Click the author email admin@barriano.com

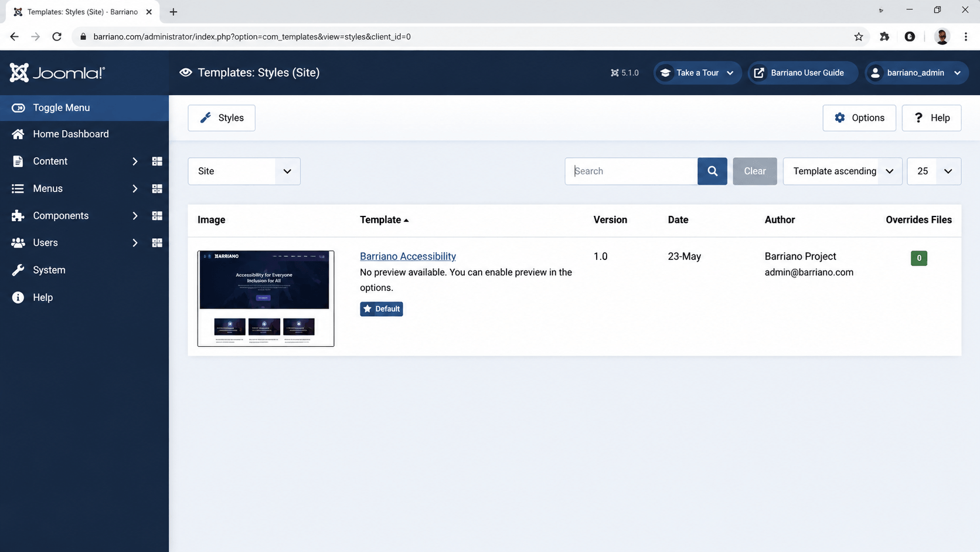[x=809, y=272]
